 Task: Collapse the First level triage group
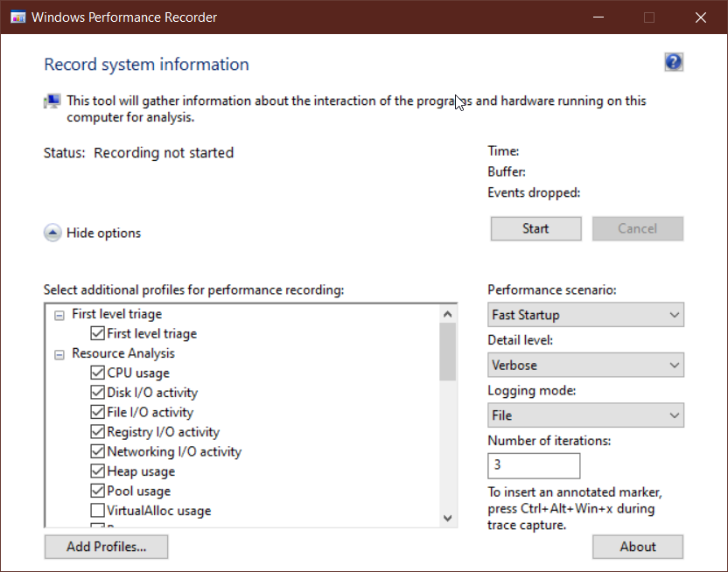(59, 316)
